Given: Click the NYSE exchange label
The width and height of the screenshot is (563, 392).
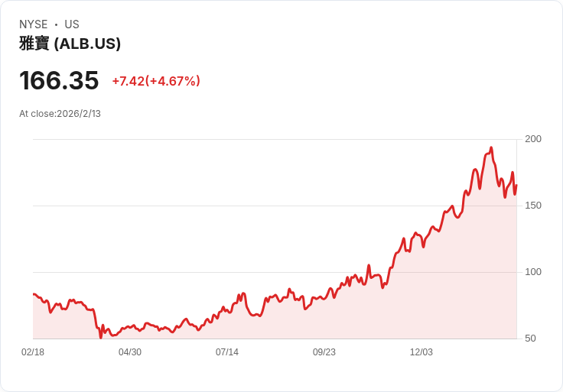Looking at the screenshot, I should pyautogui.click(x=34, y=24).
